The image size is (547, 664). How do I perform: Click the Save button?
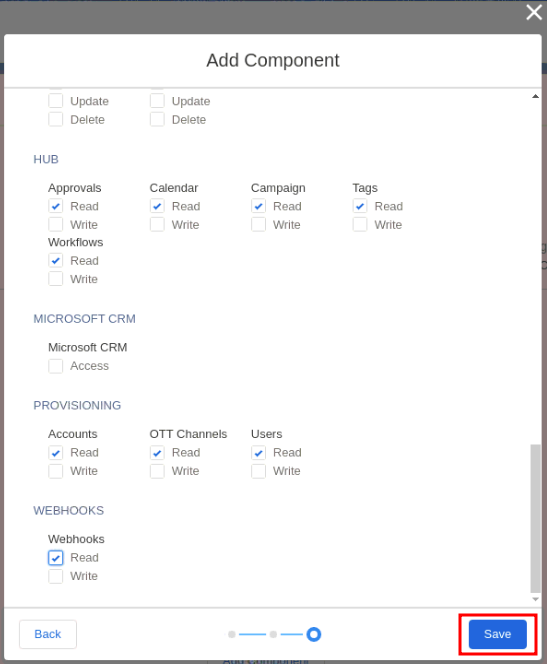click(x=497, y=634)
